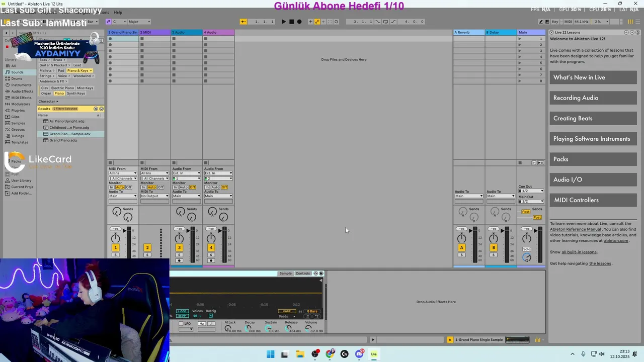Open Templates category in browser

(x=20, y=142)
